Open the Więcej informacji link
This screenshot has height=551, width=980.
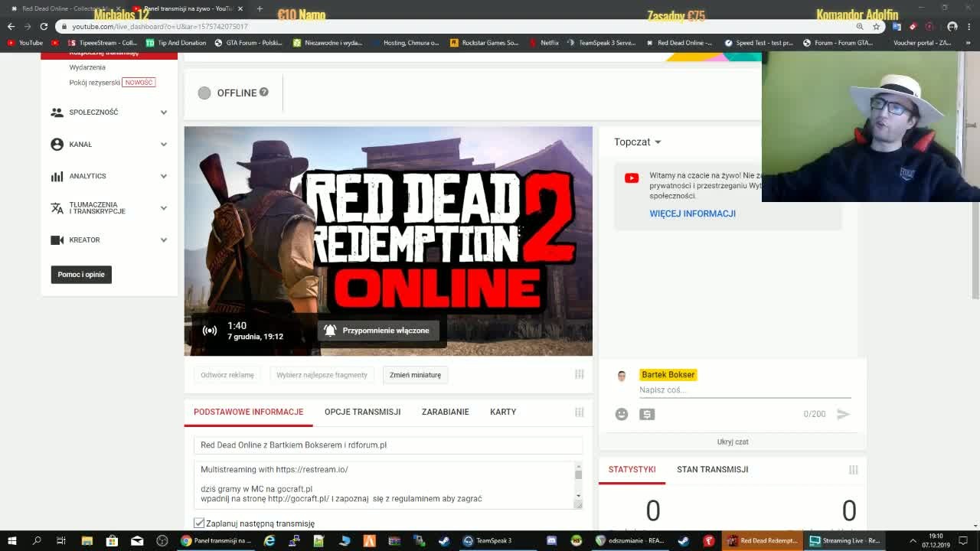[692, 214]
